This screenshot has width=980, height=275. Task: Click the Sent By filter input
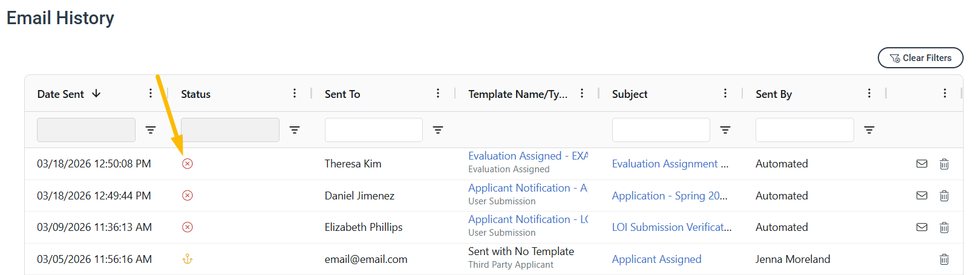pos(805,130)
